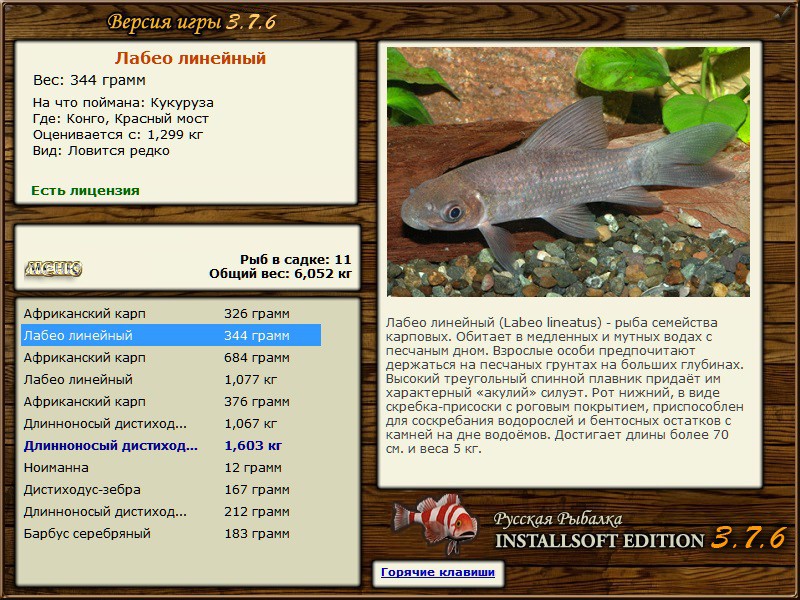Screen dimensions: 800x600
Task: Select the Барбус серебряный 183 грамм row
Action: coord(171,533)
